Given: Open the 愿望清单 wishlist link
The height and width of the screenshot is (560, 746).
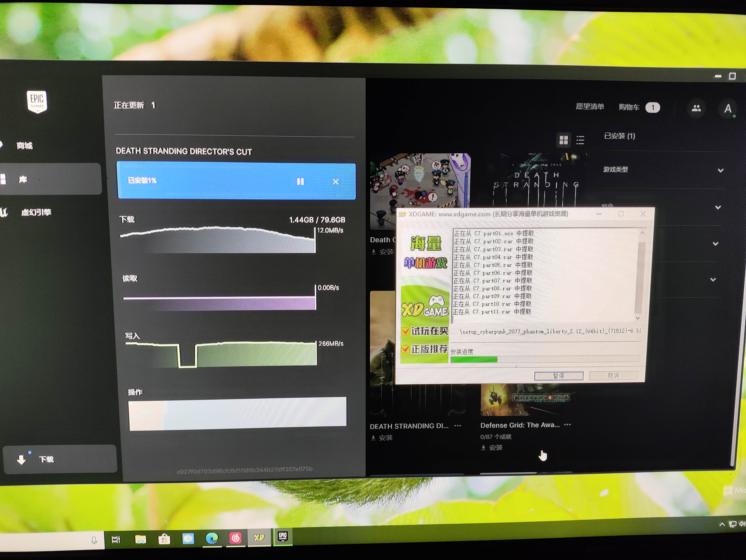Looking at the screenshot, I should click(x=590, y=107).
